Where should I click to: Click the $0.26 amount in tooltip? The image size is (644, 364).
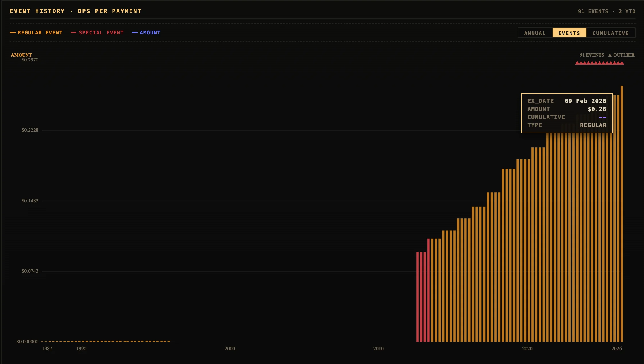(597, 109)
